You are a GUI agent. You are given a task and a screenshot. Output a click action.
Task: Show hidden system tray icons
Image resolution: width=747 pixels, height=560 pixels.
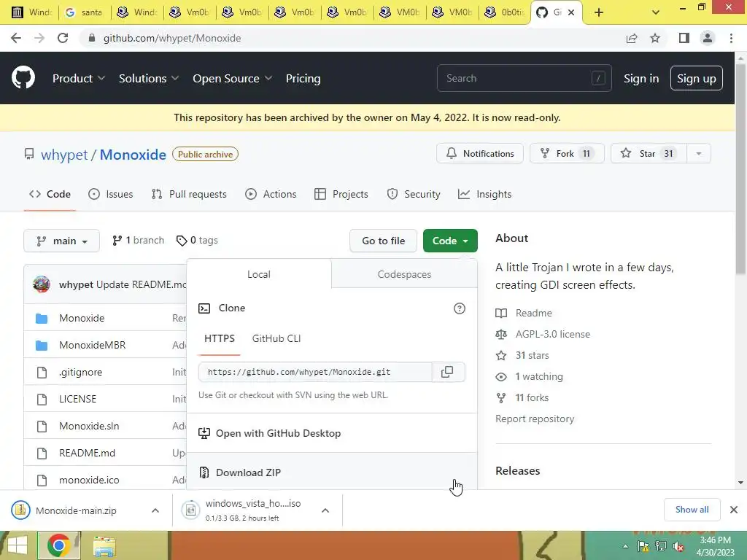click(625, 546)
